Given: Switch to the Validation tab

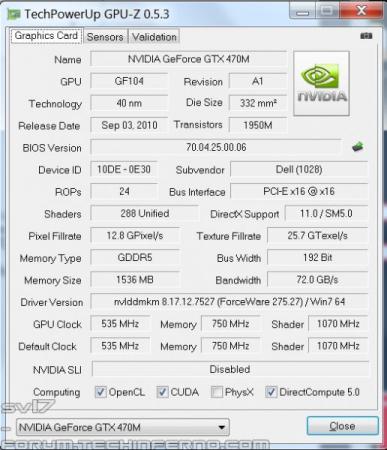Looking at the screenshot, I should point(154,37).
